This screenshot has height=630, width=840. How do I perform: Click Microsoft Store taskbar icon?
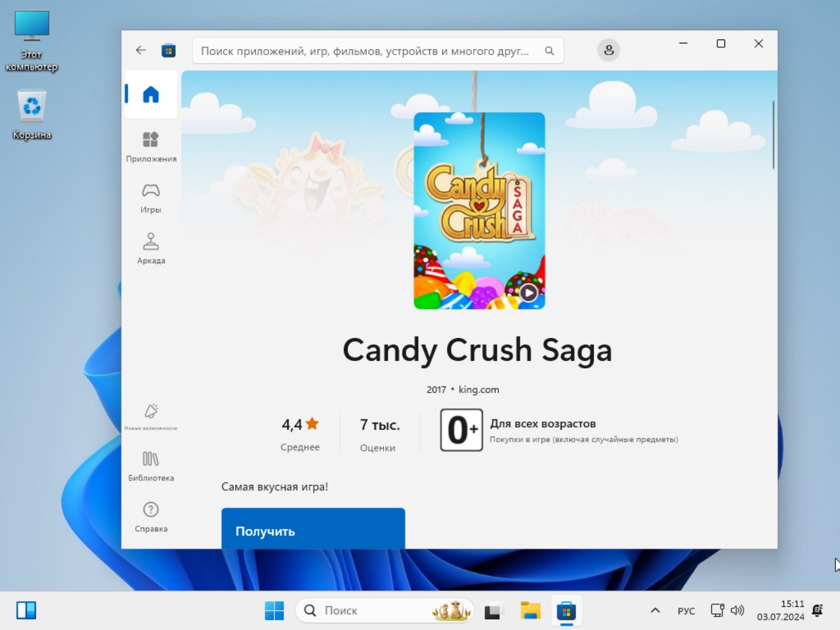point(566,610)
